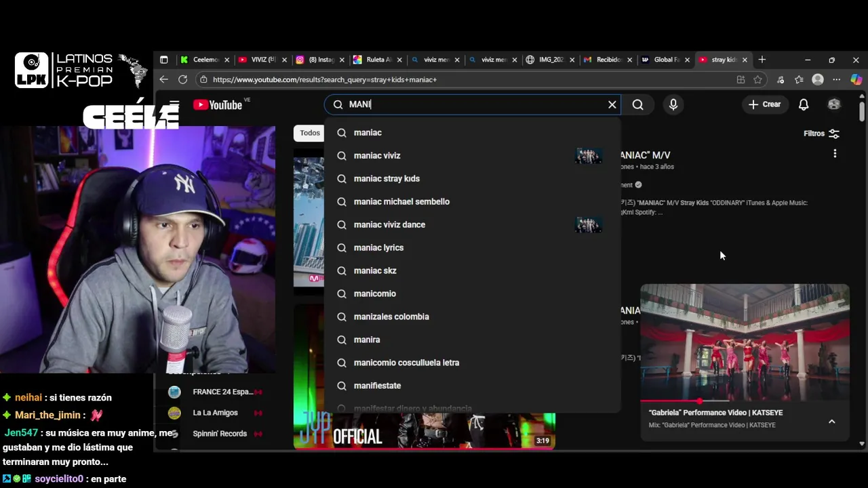
Task: Open the JYP Official video thumbnail
Action: coord(425,375)
